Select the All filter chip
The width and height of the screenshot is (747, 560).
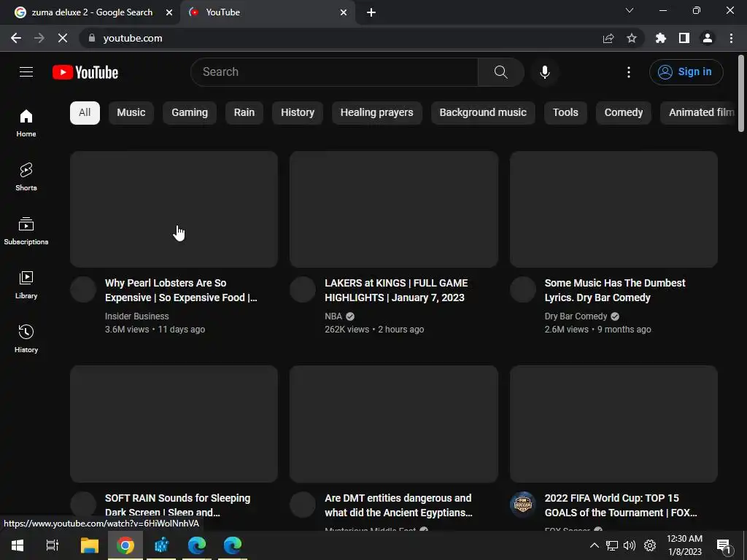(85, 113)
